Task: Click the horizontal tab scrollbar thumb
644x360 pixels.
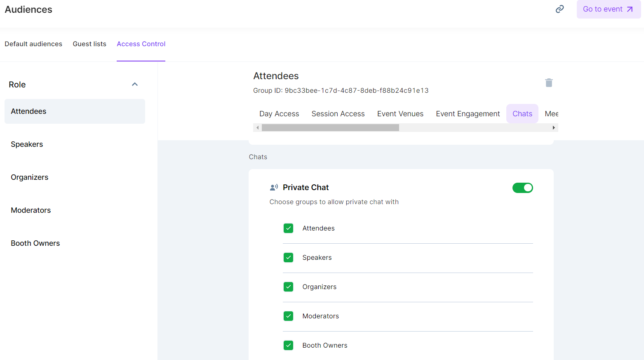Action: pyautogui.click(x=330, y=128)
